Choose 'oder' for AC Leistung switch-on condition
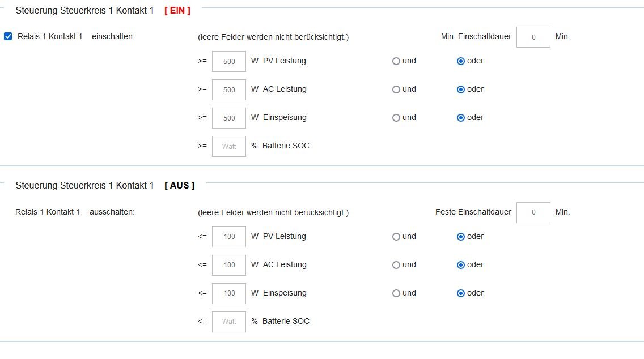This screenshot has width=644, height=359. [x=461, y=89]
